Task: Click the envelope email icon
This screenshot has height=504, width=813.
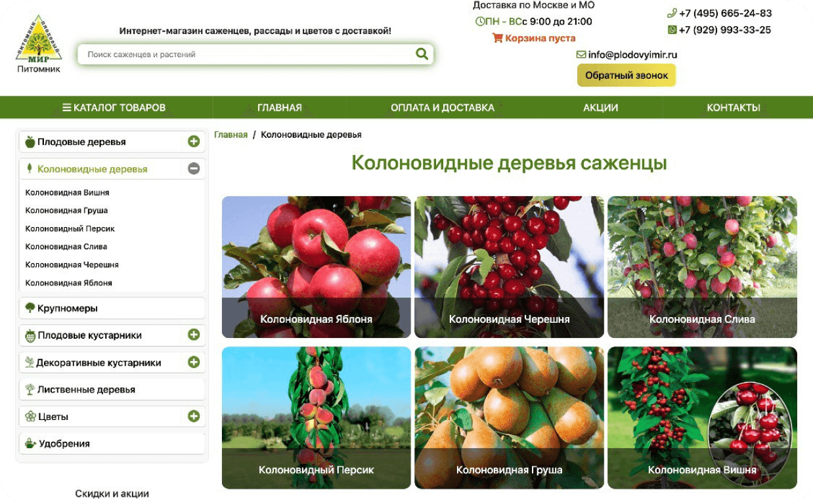Action: coord(581,54)
